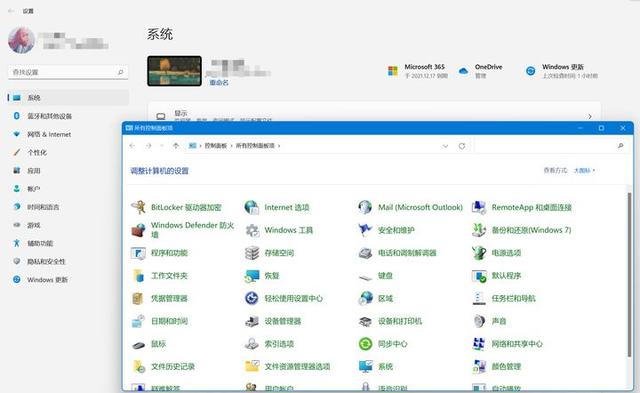This screenshot has width=640, height=393.
Task: Open 日期和时间 item
Action: (x=159, y=322)
